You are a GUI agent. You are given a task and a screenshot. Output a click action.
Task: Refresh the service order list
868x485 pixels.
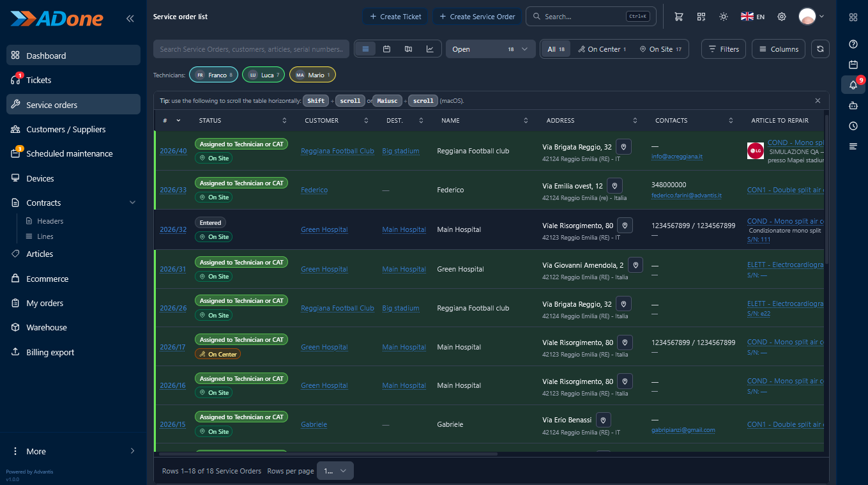pos(820,49)
